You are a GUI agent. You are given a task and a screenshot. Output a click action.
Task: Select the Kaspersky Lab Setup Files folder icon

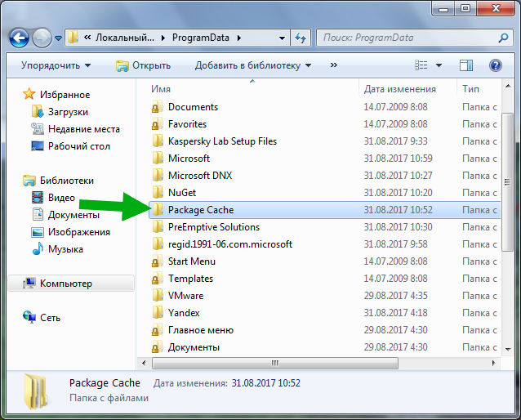point(158,141)
